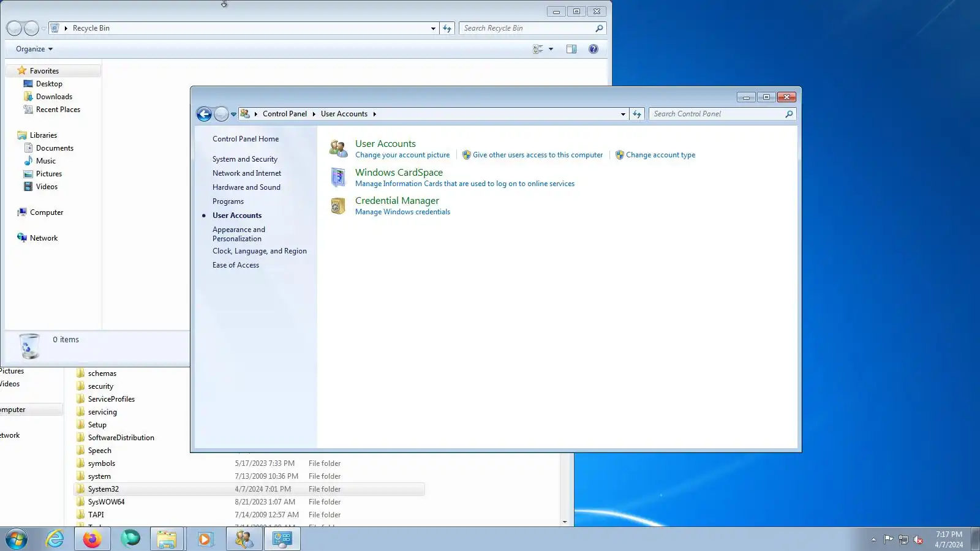The width and height of the screenshot is (980, 551).
Task: Click the Search Recycle Bin field
Action: coord(527,28)
